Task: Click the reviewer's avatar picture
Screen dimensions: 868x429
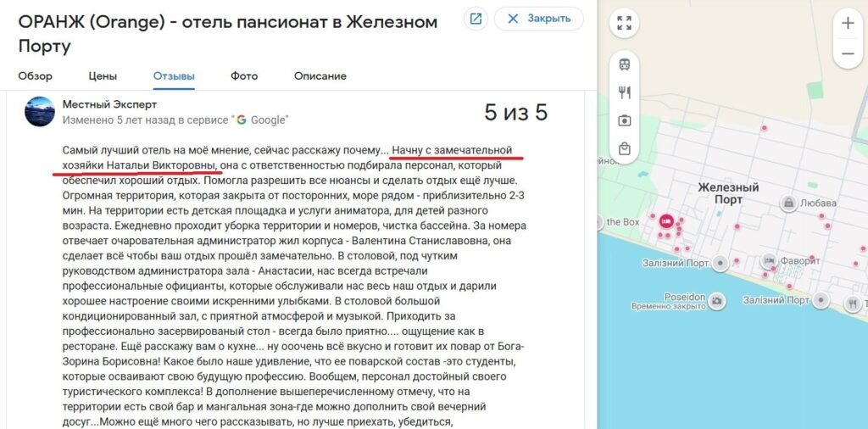Action: click(x=40, y=112)
